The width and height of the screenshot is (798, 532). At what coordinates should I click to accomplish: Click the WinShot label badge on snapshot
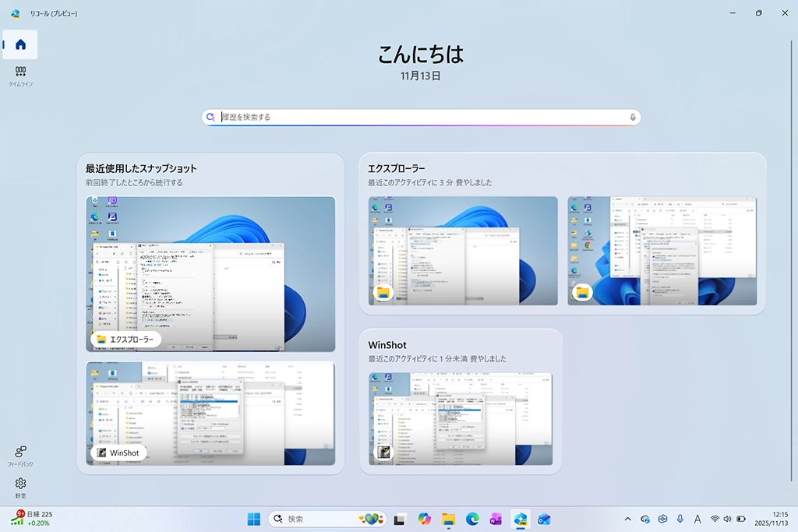[x=118, y=453]
